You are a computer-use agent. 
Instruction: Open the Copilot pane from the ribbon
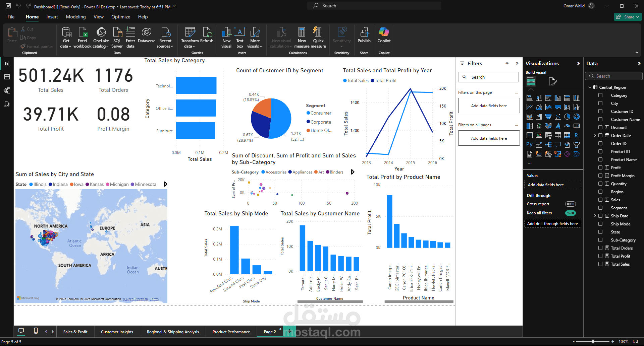[x=384, y=37]
